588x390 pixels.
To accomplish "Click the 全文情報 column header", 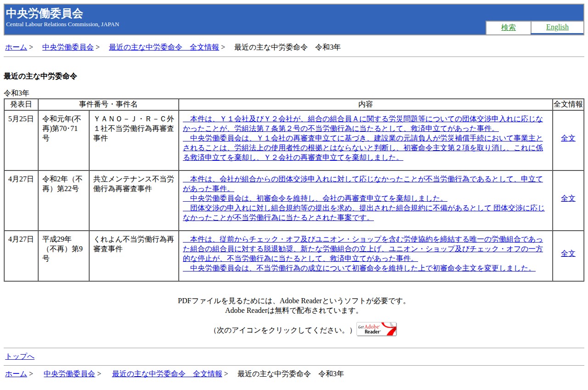I will pos(568,104).
